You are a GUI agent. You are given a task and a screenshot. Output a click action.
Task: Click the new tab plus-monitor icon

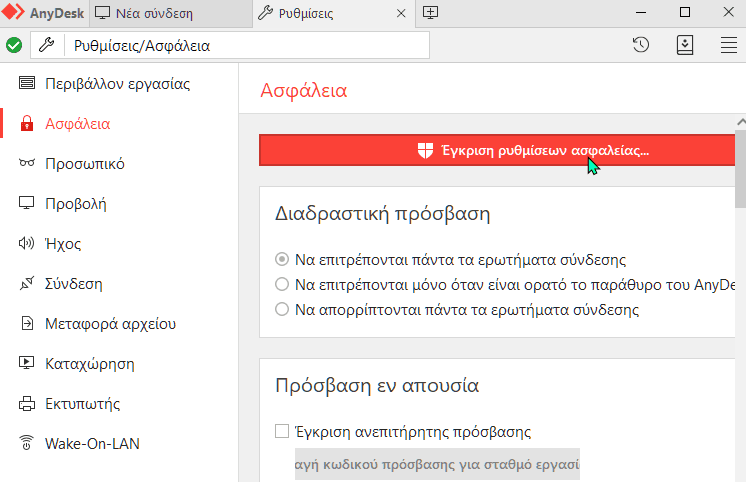(x=431, y=13)
